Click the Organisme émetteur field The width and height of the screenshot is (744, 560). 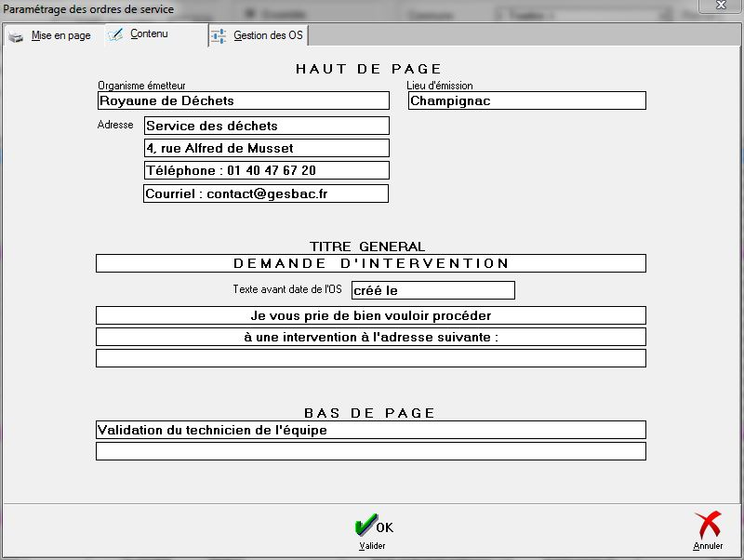(x=243, y=100)
